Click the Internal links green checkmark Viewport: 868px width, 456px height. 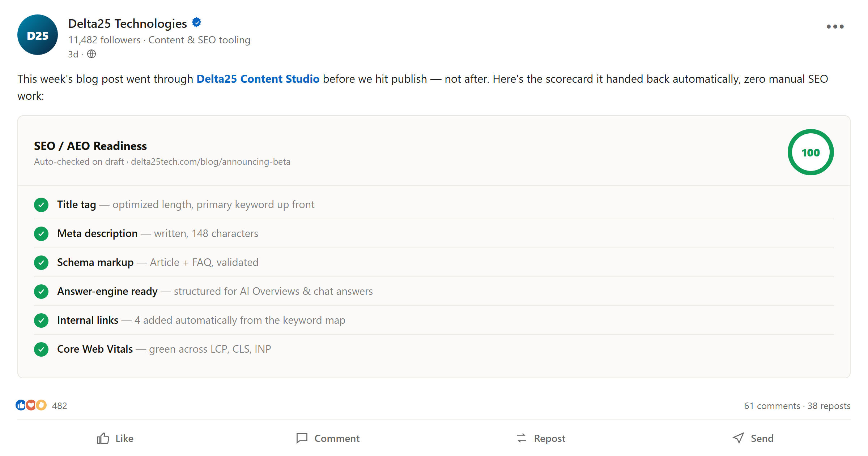point(41,321)
